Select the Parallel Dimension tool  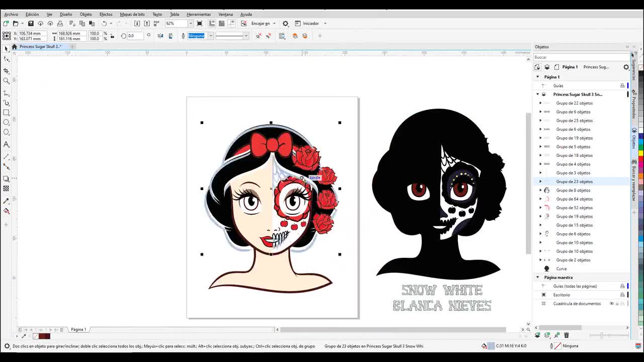[6, 156]
